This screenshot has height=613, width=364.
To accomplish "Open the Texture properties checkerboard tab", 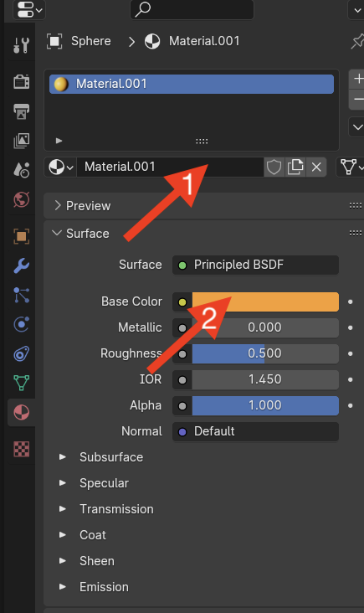I will [x=21, y=449].
